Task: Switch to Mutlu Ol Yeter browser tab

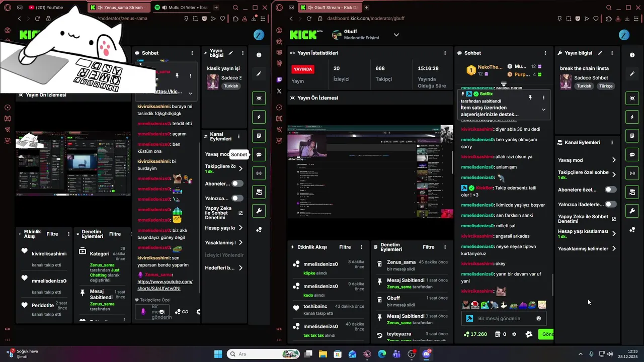Action: pyautogui.click(x=181, y=8)
